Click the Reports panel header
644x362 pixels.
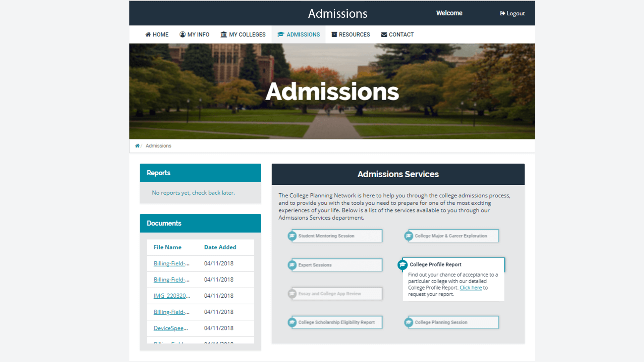200,173
